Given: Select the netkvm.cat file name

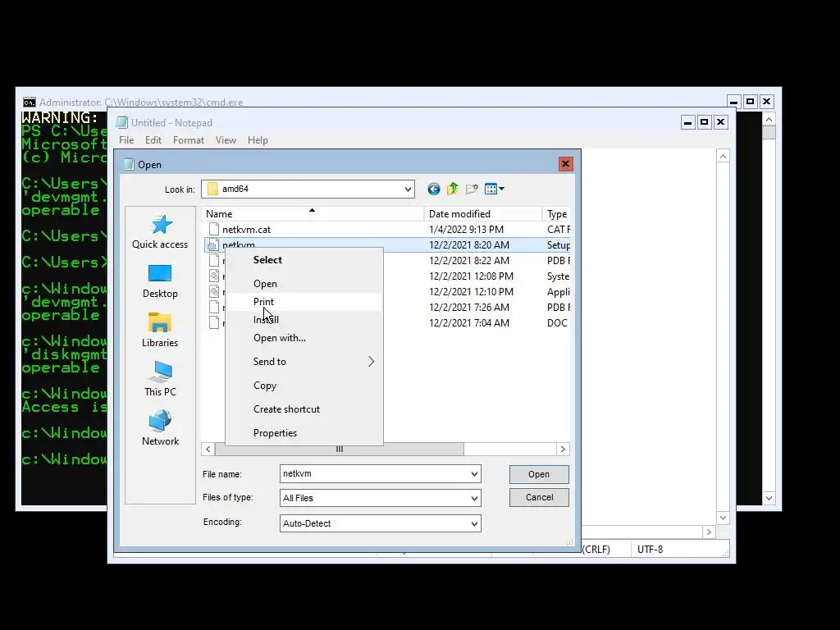Looking at the screenshot, I should coord(246,230).
